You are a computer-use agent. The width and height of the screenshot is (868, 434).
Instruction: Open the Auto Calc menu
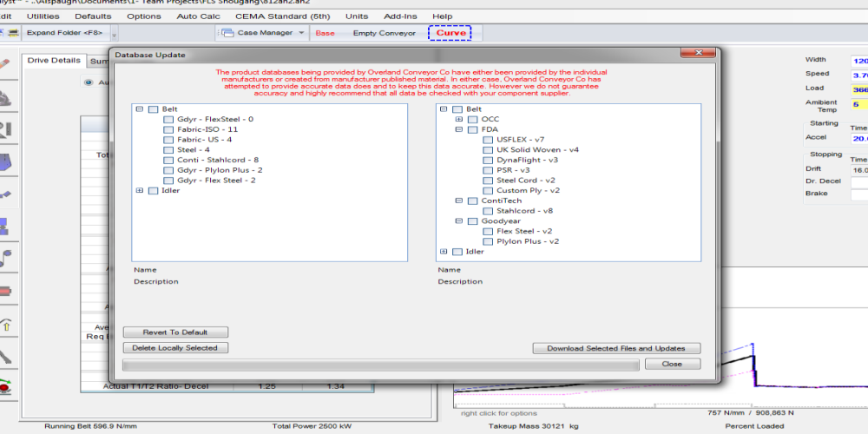tap(198, 16)
